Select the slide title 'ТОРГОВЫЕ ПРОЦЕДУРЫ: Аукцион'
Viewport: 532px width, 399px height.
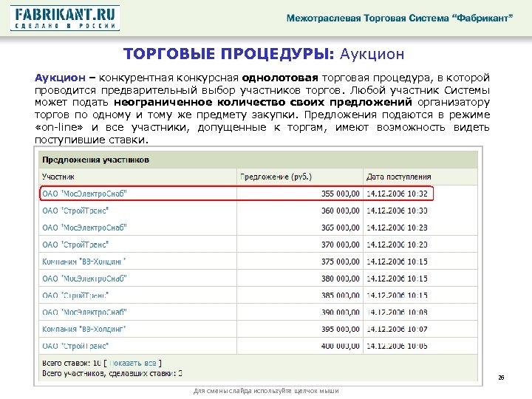[x=264, y=54]
